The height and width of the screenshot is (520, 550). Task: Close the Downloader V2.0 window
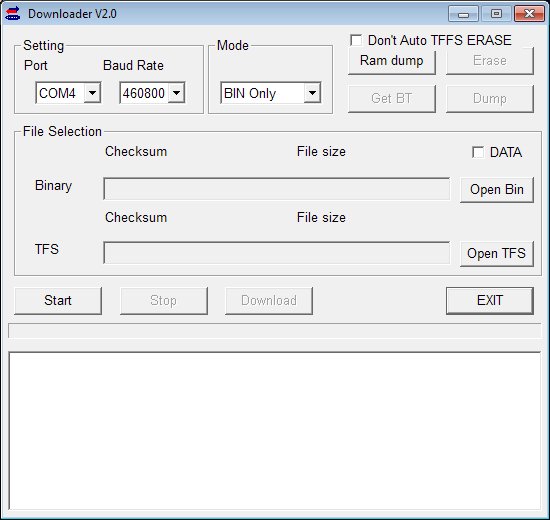[529, 14]
